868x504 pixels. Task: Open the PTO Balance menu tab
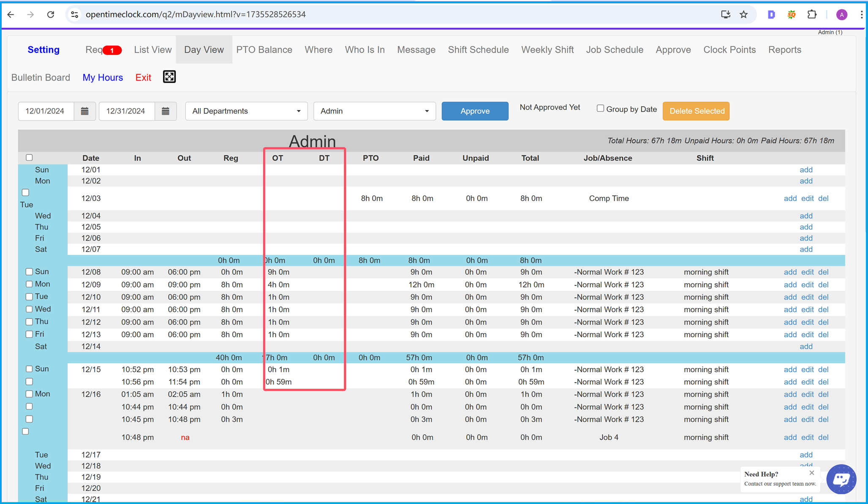point(264,50)
